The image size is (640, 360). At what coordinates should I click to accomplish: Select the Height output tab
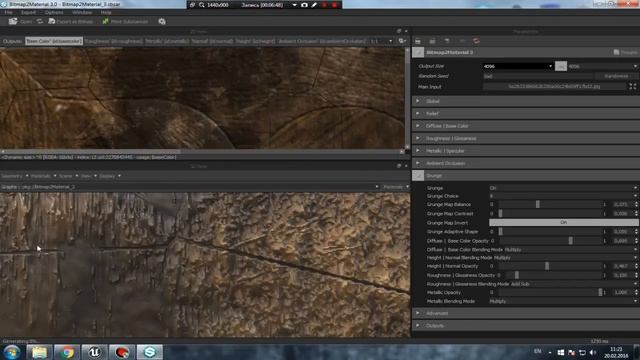click(256, 41)
